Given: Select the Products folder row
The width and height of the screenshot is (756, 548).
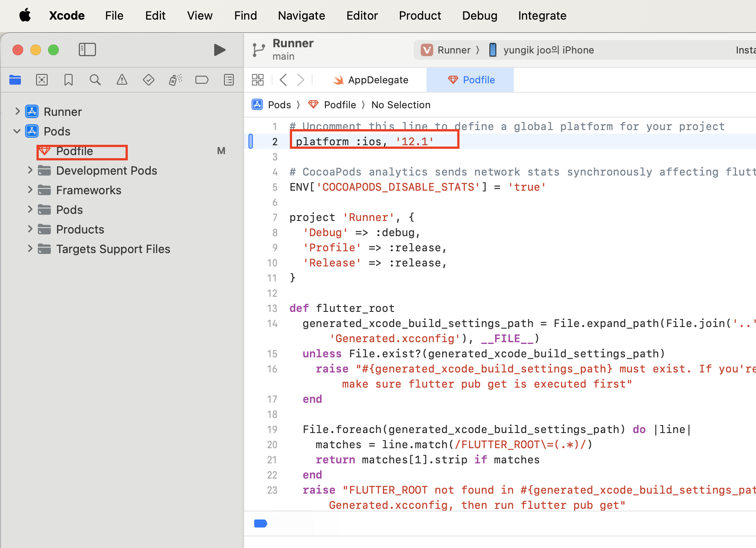Looking at the screenshot, I should point(122,229).
